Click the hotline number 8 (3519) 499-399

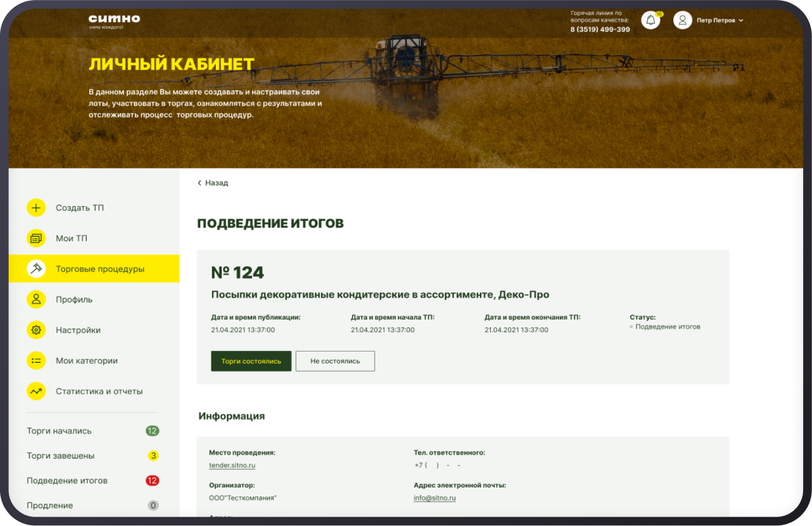(x=600, y=30)
